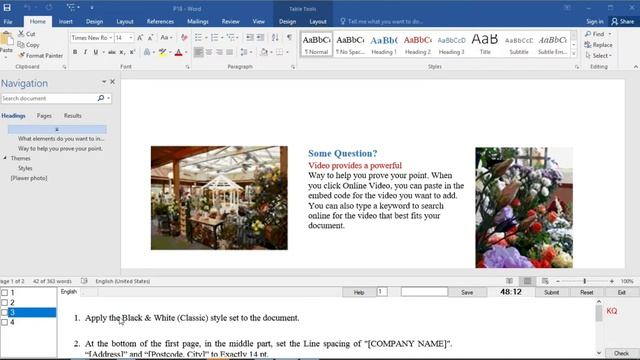Apply yellow text highlight color

(x=162, y=52)
